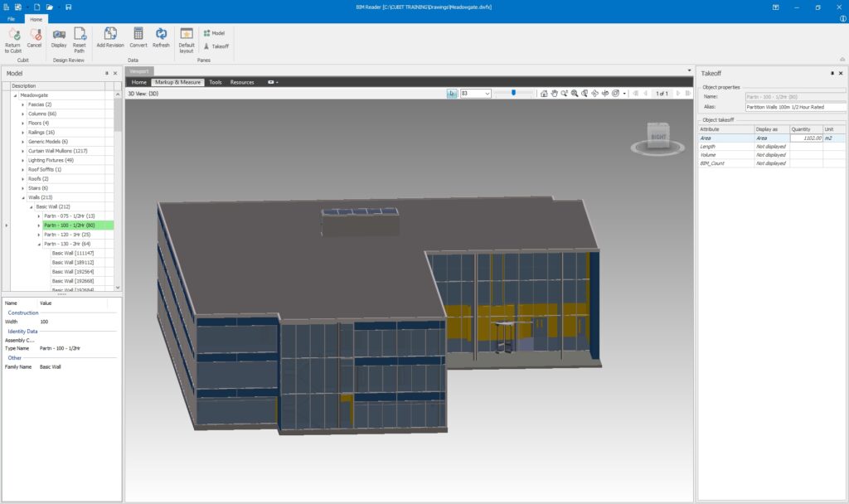Expand the Curtain Wall Mullions tree node
Image resolution: width=849 pixels, height=504 pixels.
pyautogui.click(x=23, y=151)
